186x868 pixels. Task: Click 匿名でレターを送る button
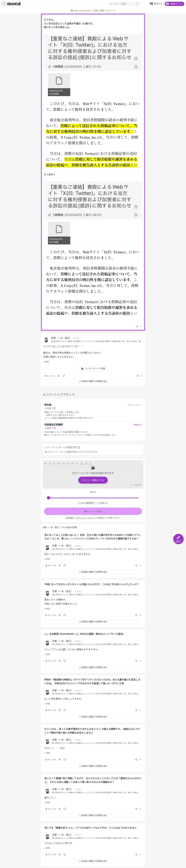click(93, 511)
